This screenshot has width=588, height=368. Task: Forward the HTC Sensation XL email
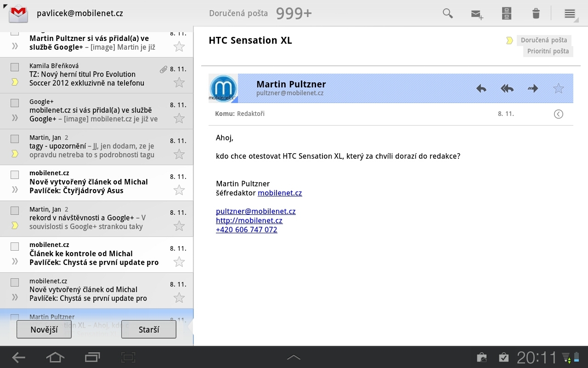pos(532,88)
